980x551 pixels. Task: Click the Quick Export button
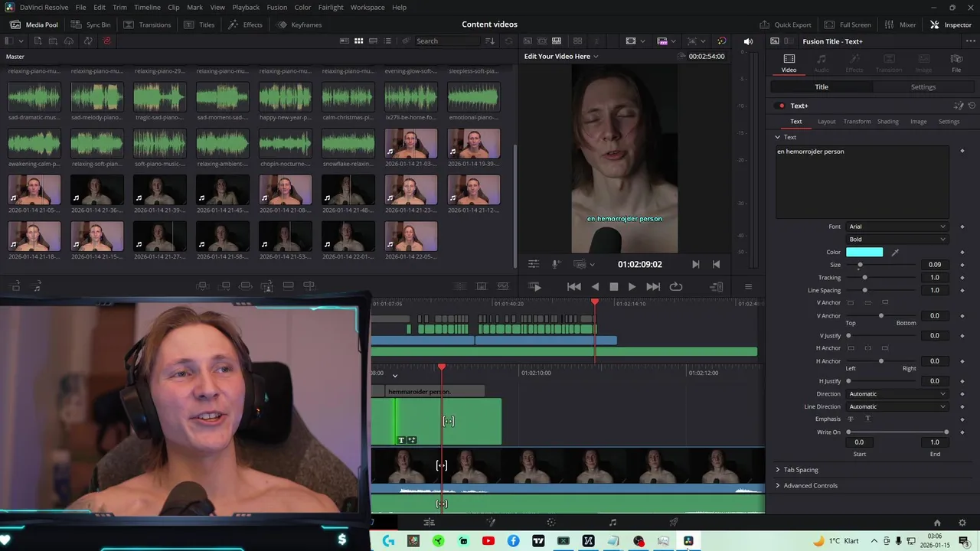[786, 24]
